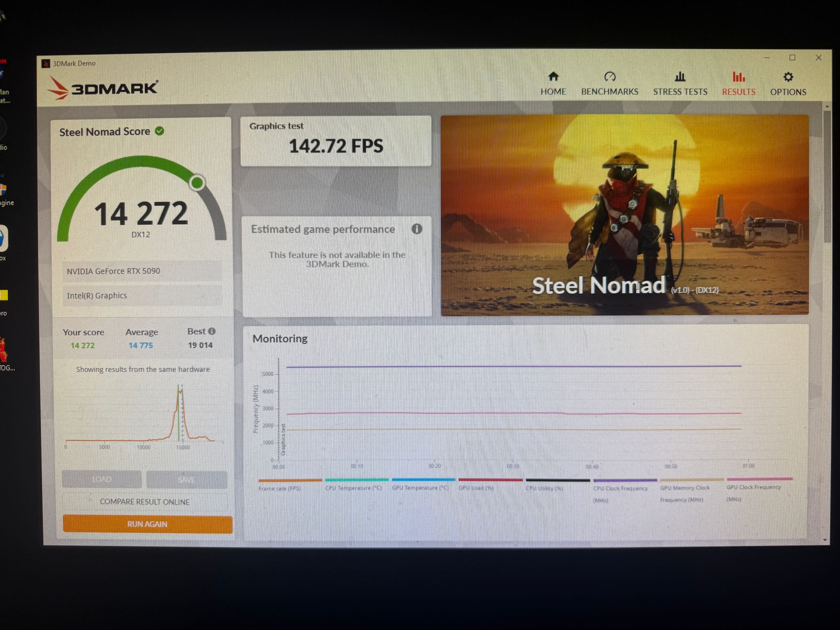Click the LOAD button
The width and height of the screenshot is (840, 630).
[x=102, y=479]
